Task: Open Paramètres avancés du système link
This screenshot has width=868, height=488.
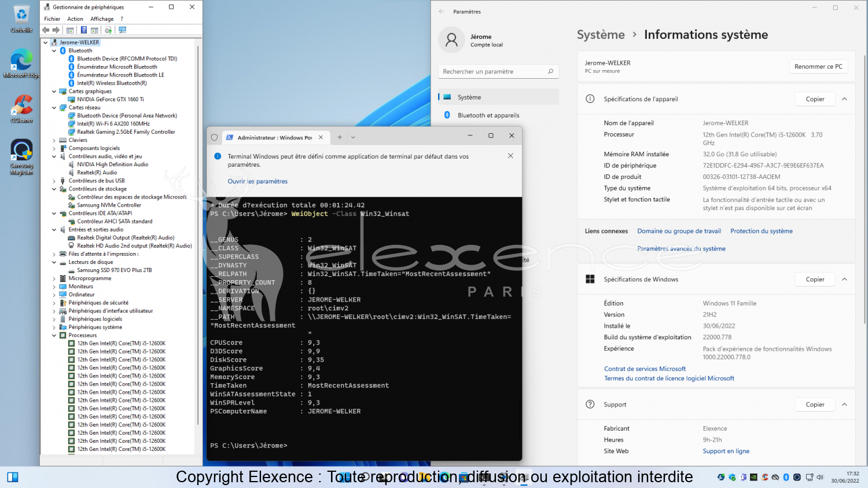Action: [x=681, y=249]
